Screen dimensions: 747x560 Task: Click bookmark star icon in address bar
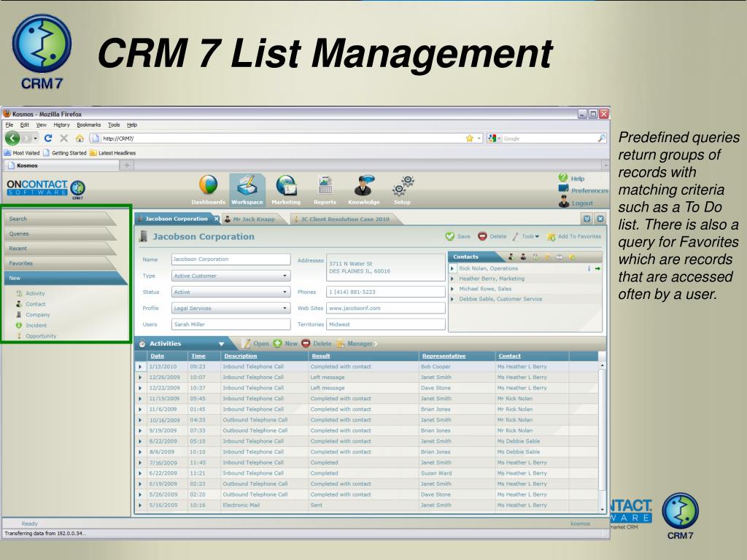pos(469,138)
